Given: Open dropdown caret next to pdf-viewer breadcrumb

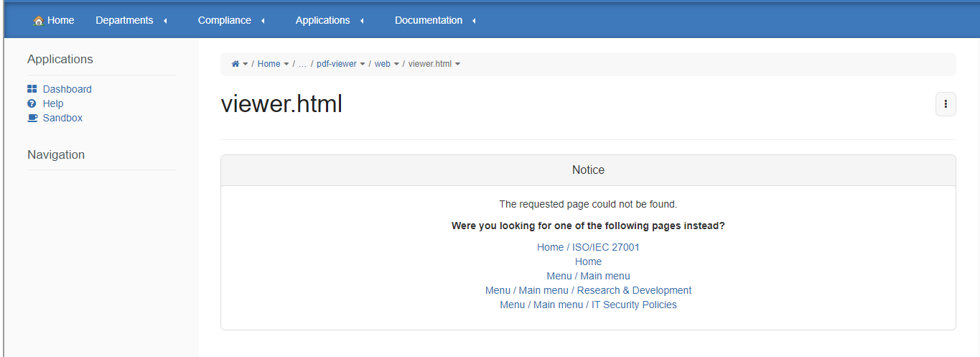Looking at the screenshot, I should click(x=363, y=64).
